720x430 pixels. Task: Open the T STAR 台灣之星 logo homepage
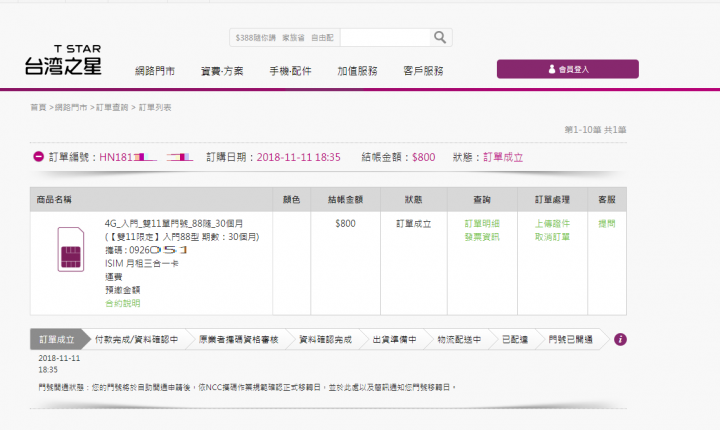click(63, 60)
